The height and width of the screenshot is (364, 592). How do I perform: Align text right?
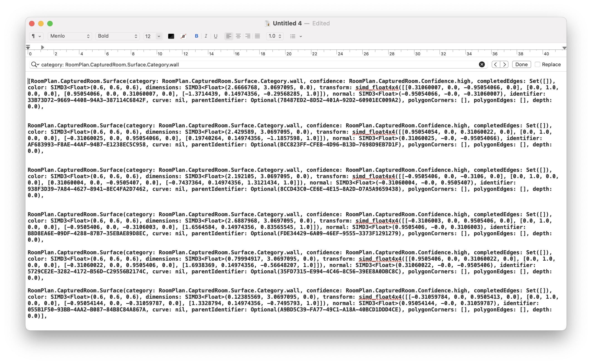click(x=248, y=36)
